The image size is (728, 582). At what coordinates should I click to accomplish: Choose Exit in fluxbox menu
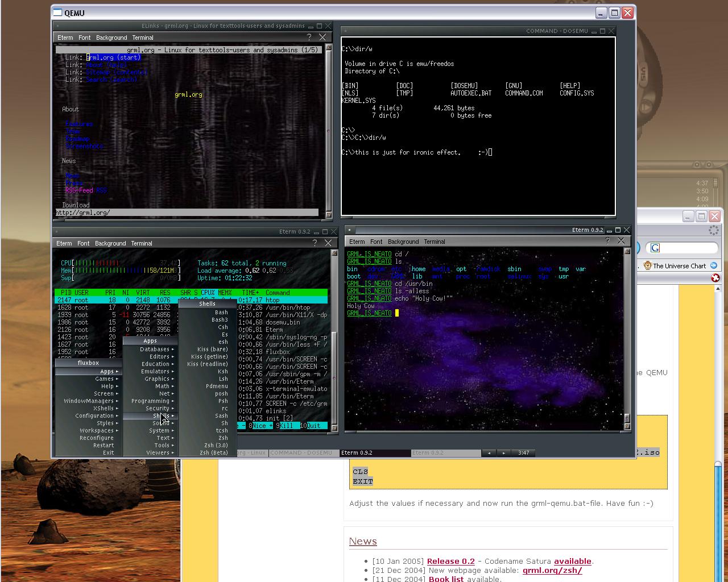point(89,452)
